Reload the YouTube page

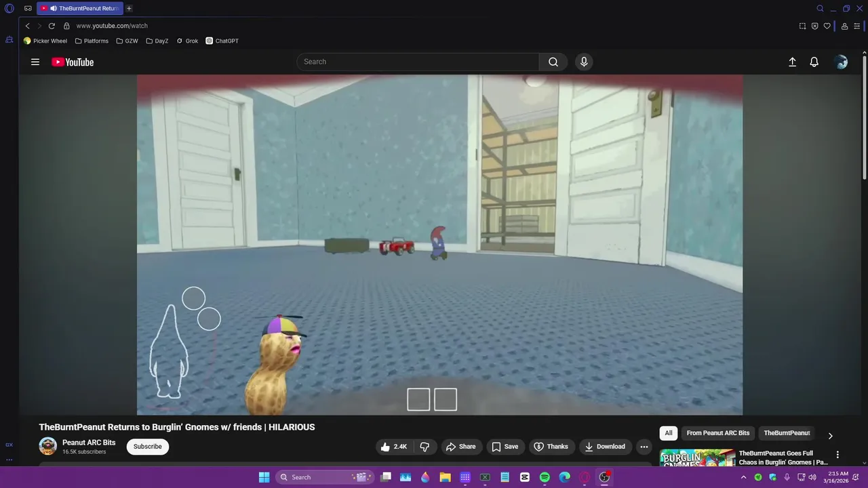pyautogui.click(x=52, y=26)
